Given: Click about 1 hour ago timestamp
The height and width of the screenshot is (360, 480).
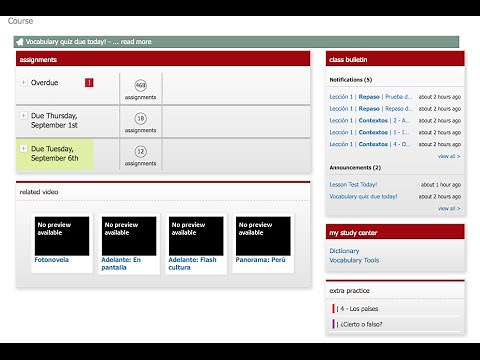Looking at the screenshot, I should click(x=441, y=185).
